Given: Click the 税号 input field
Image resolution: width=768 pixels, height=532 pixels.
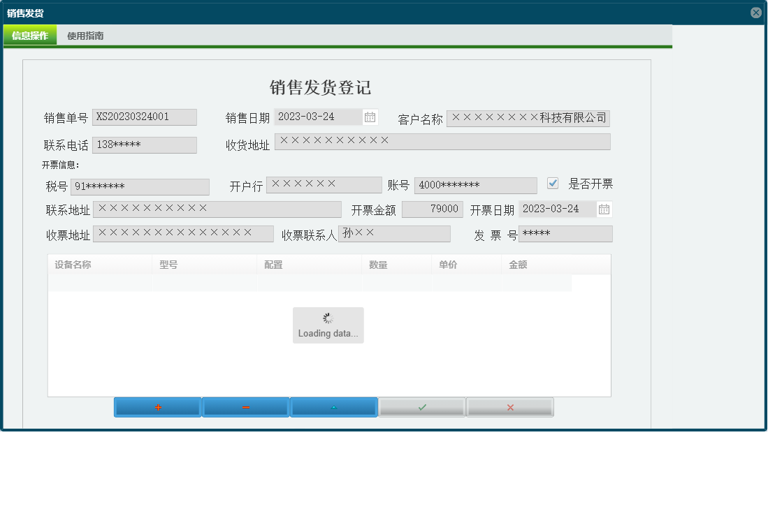Looking at the screenshot, I should coord(140,186).
